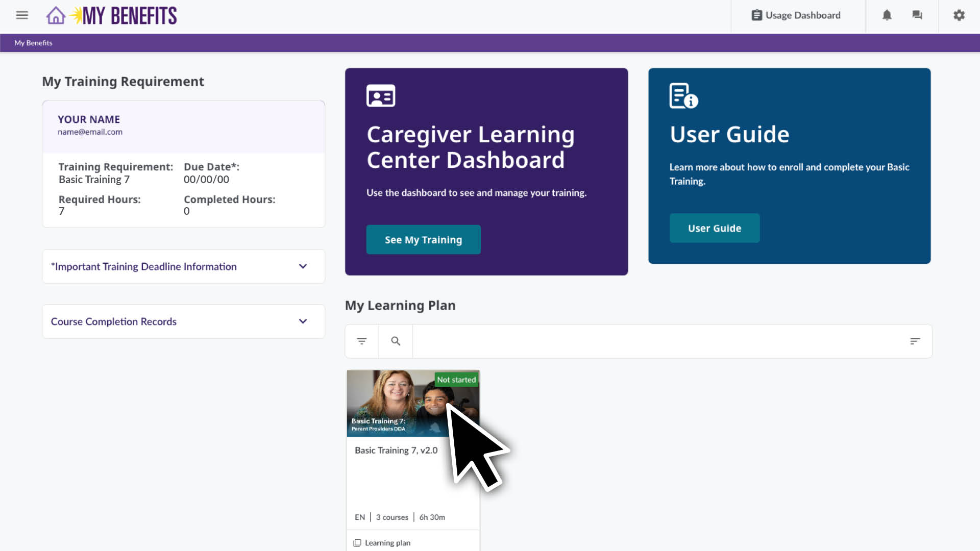
Task: Open the hamburger navigation menu
Action: click(x=22, y=15)
